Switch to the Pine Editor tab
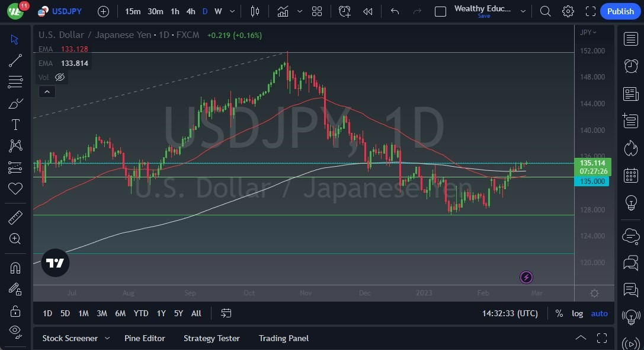 [x=145, y=338]
